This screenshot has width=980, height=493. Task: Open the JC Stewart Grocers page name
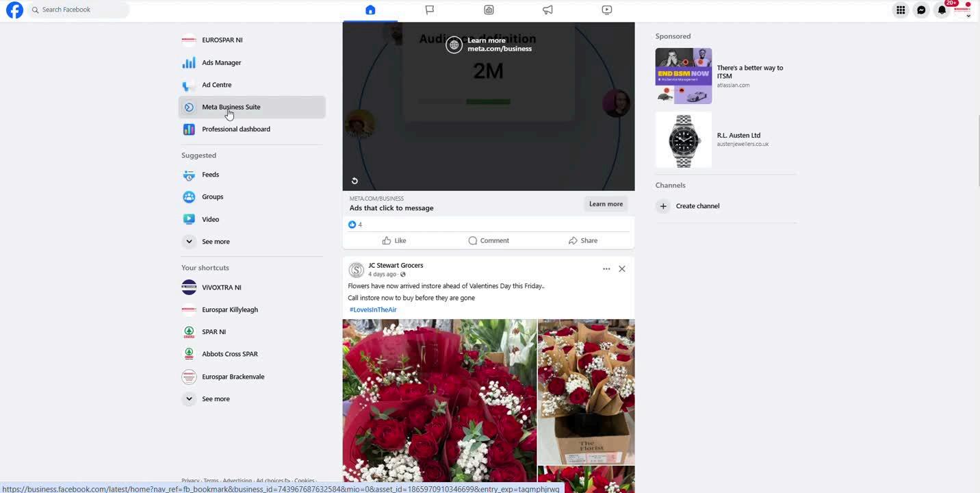point(396,265)
